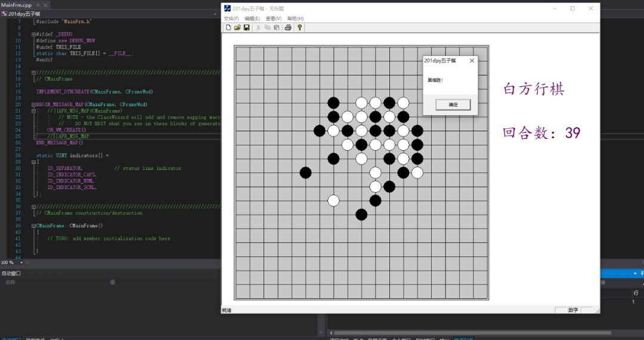Close the MainFrm.cpp tab
644x340 pixels.
click(45, 5)
